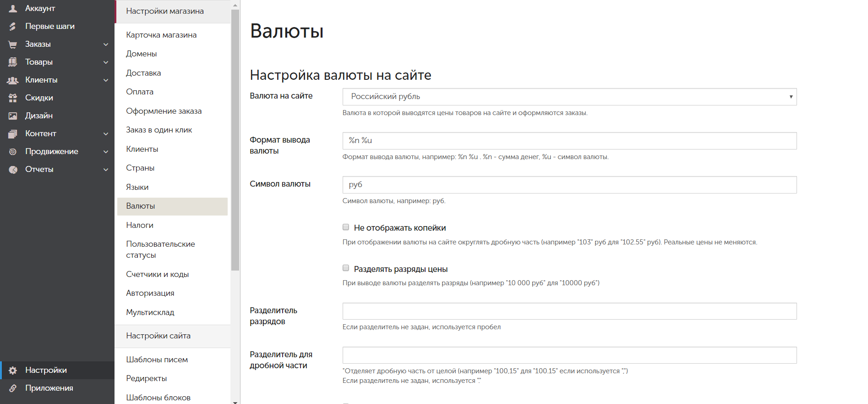Click the gift icon for Скидки
The image size is (868, 404).
[x=13, y=98]
